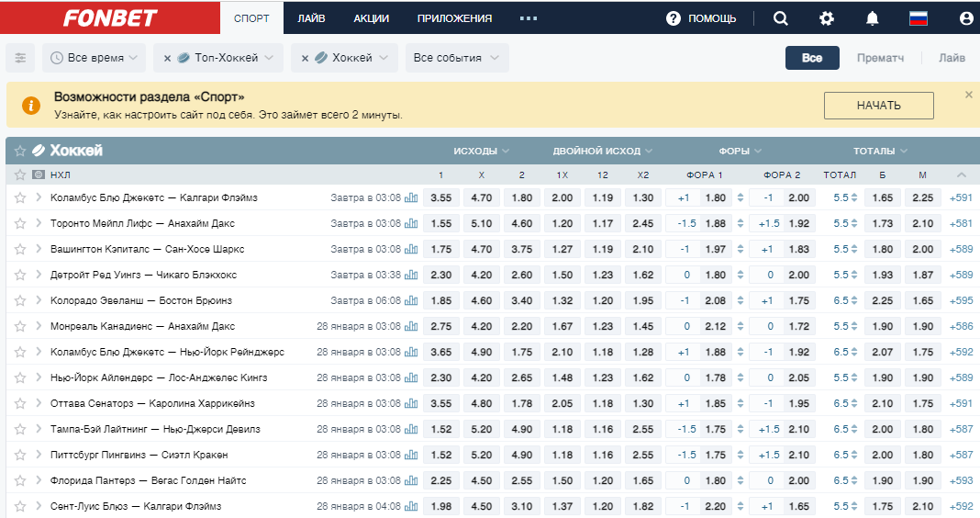Star the Тампа-Бэй Лайтнинг match
Viewport: 980px width, 518px height.
[x=20, y=429]
